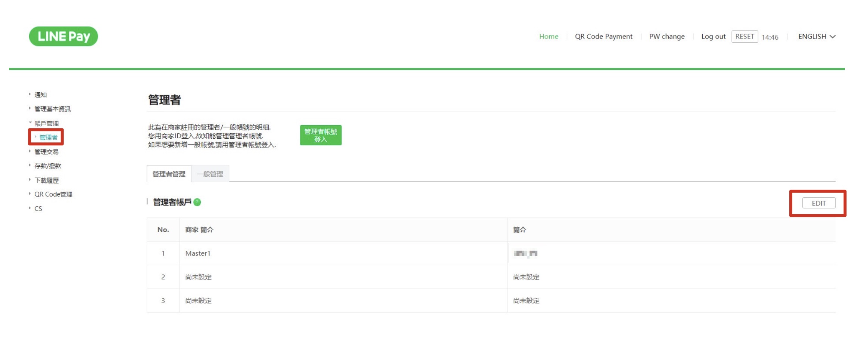Go to Home in top navigation
Viewport: 868px width, 355px height.
coord(549,36)
